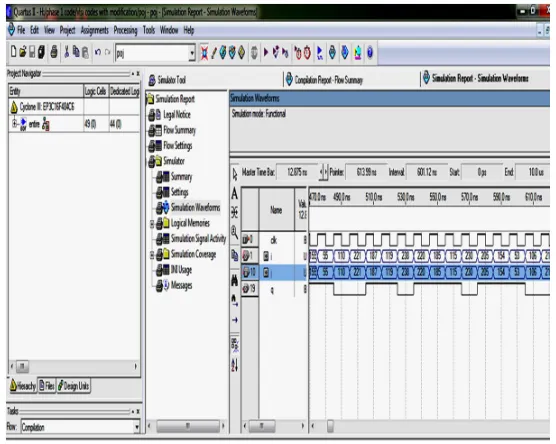Expand the 'entim' entity in Project Navigator
The width and height of the screenshot is (556, 444).
15,123
